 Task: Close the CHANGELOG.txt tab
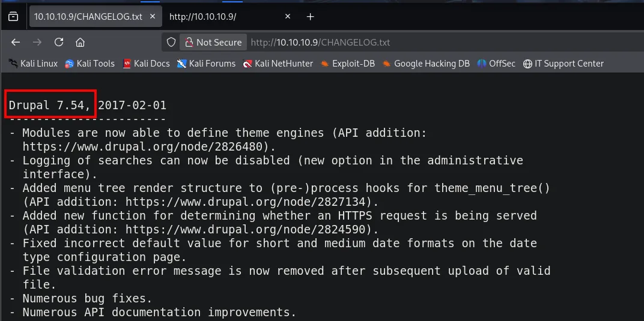pos(153,16)
